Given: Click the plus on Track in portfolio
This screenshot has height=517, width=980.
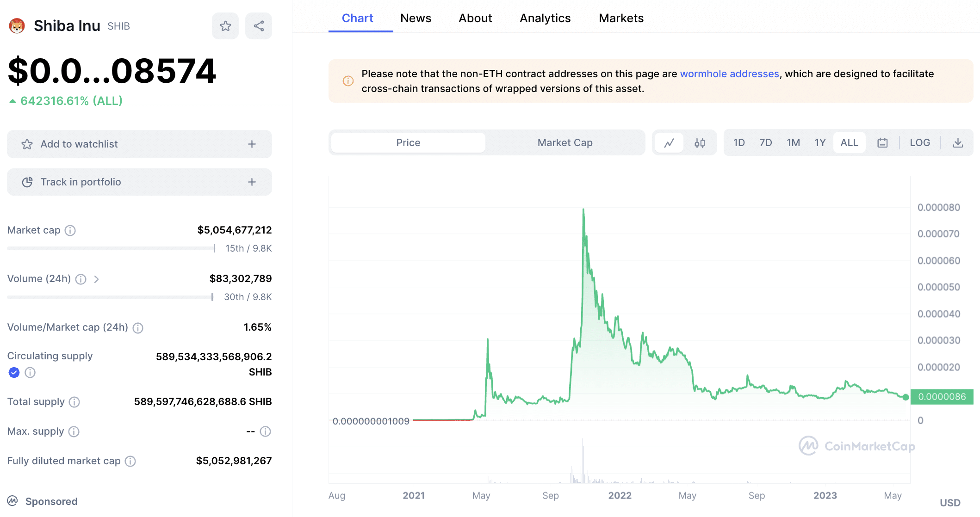Looking at the screenshot, I should 252,182.
